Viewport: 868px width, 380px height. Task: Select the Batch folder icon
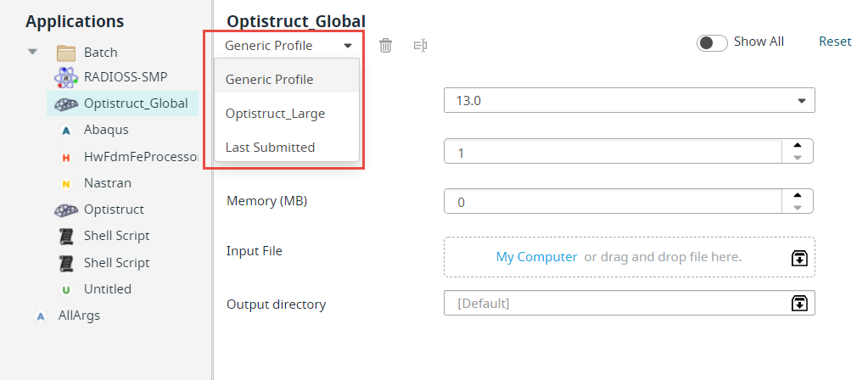(66, 53)
